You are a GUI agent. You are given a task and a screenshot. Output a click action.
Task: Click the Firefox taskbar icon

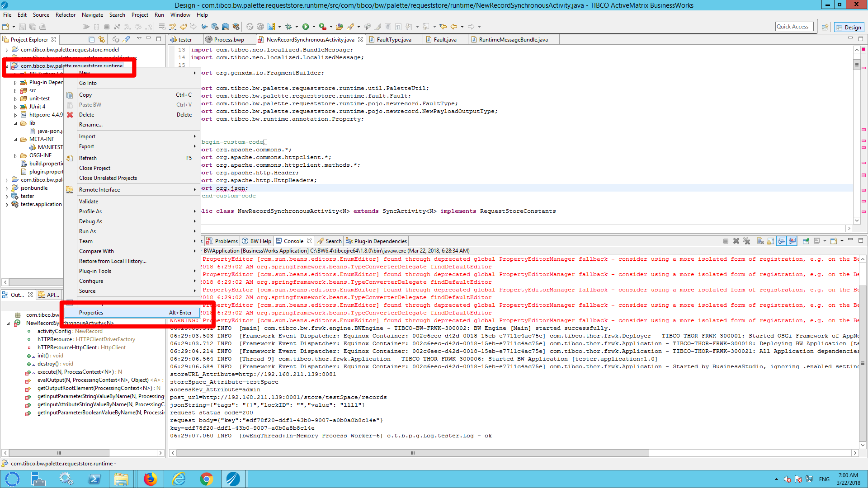click(150, 479)
